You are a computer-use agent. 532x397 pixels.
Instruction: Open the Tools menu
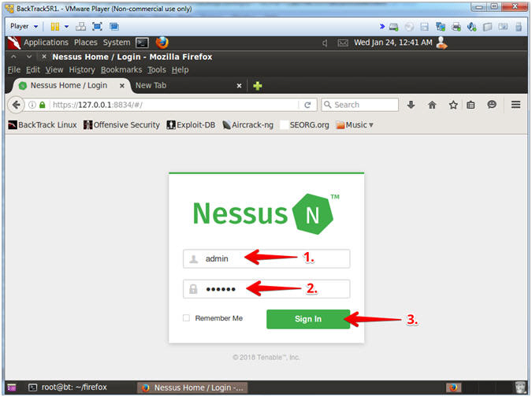(156, 70)
